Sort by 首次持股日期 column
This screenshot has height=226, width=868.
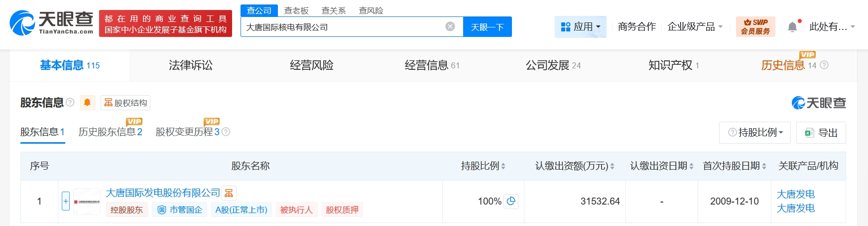(x=764, y=166)
